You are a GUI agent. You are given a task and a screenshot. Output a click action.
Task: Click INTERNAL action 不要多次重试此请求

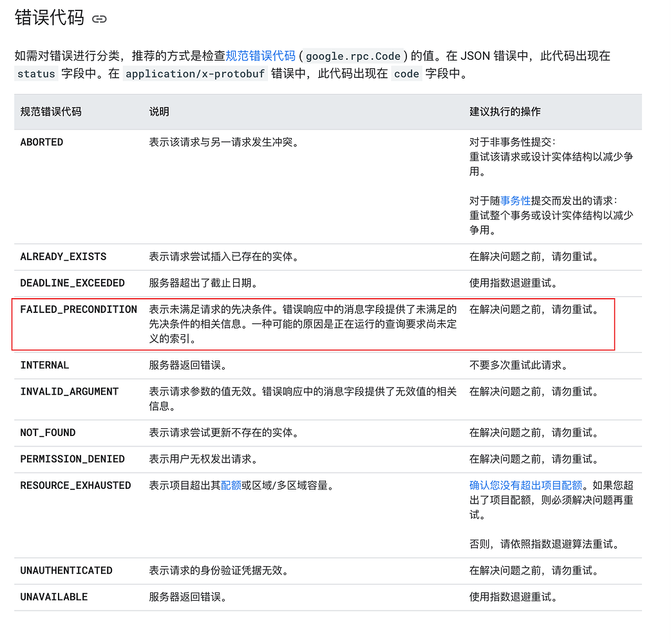coord(518,365)
